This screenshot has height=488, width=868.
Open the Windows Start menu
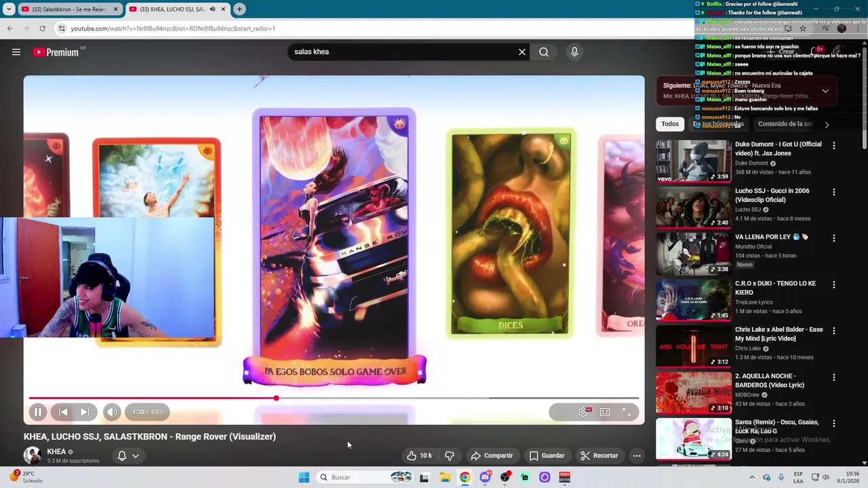[x=304, y=477]
